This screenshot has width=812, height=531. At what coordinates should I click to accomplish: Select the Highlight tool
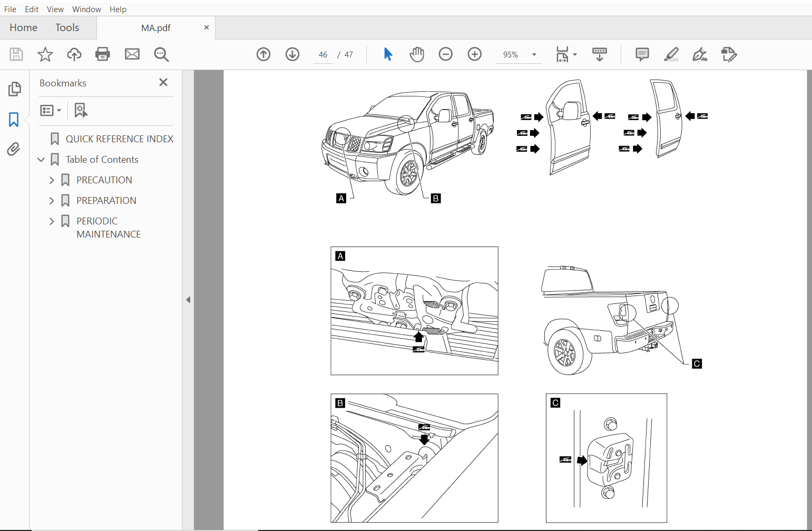(x=671, y=54)
